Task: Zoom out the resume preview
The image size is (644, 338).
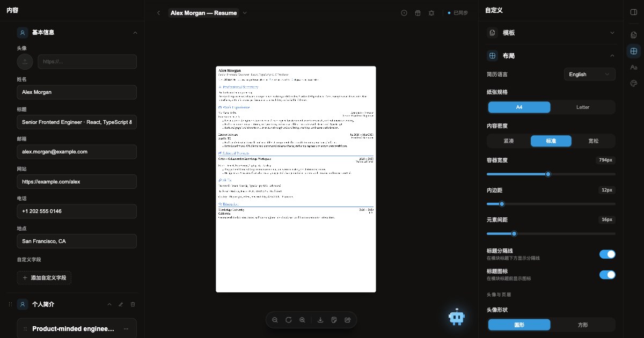Action: pyautogui.click(x=275, y=320)
